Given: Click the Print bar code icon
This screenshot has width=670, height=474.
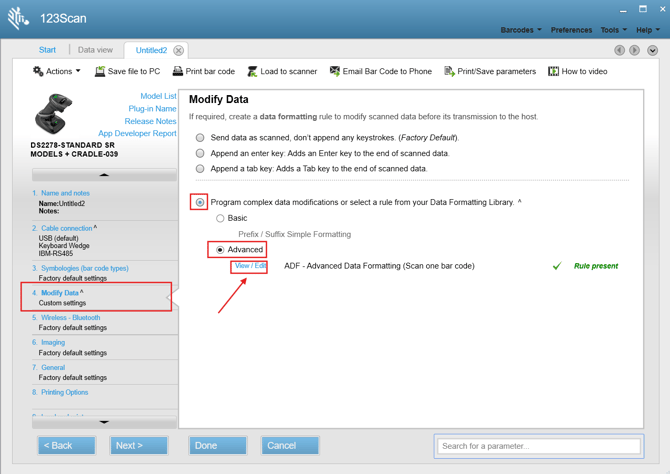Looking at the screenshot, I should [178, 72].
